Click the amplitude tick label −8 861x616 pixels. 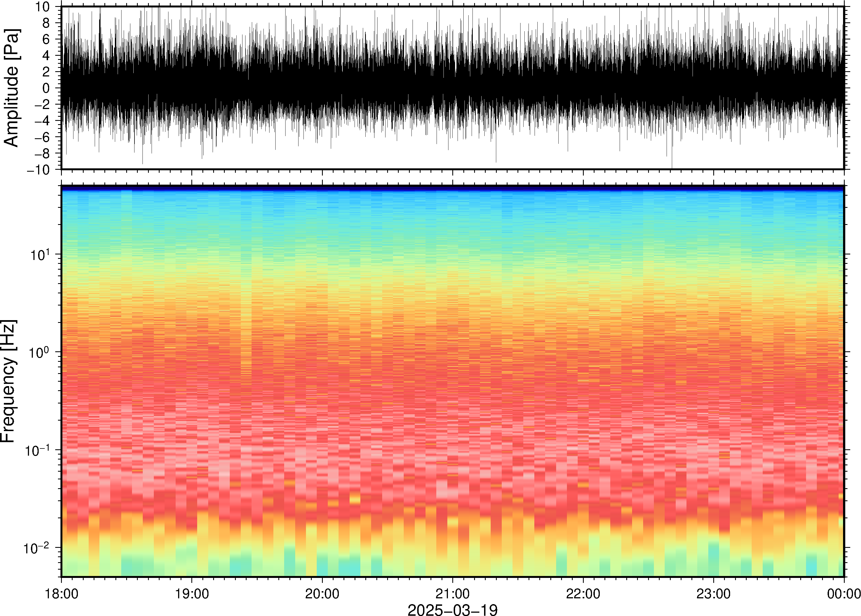(42, 153)
